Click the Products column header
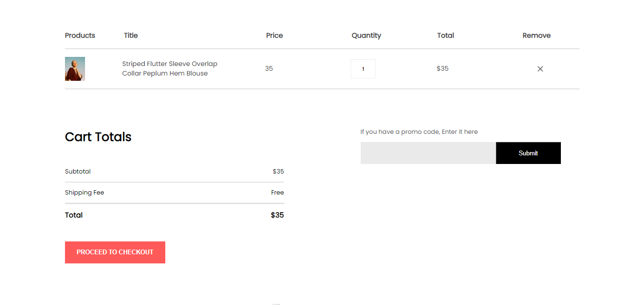 tap(80, 35)
